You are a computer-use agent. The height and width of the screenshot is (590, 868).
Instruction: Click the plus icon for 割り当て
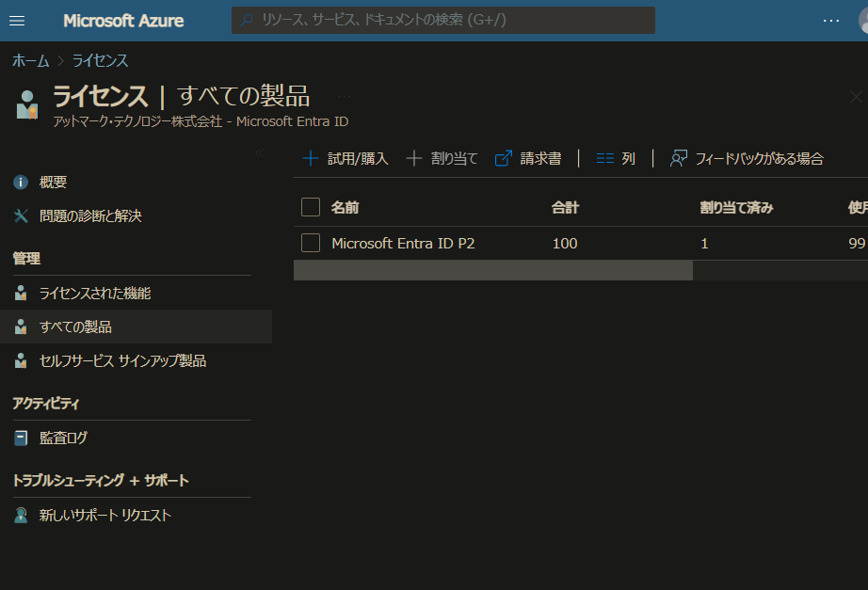(x=414, y=158)
